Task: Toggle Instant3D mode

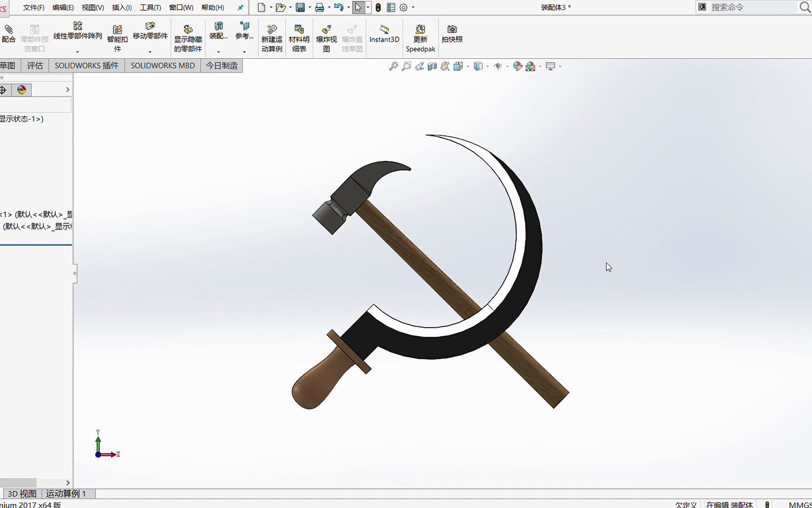Action: [384, 34]
